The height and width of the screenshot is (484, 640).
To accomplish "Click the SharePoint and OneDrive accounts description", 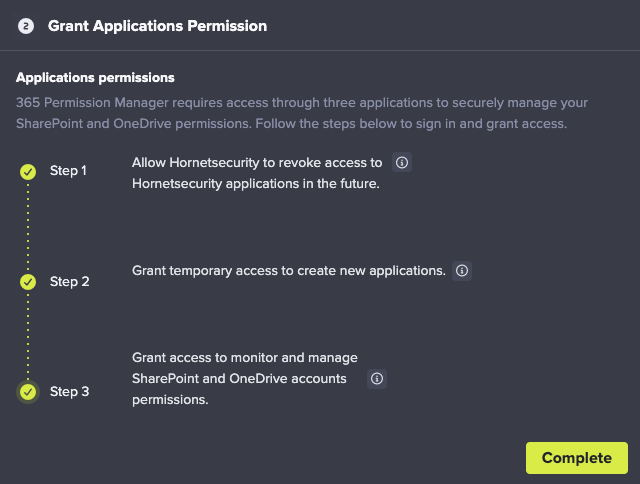I will point(245,379).
